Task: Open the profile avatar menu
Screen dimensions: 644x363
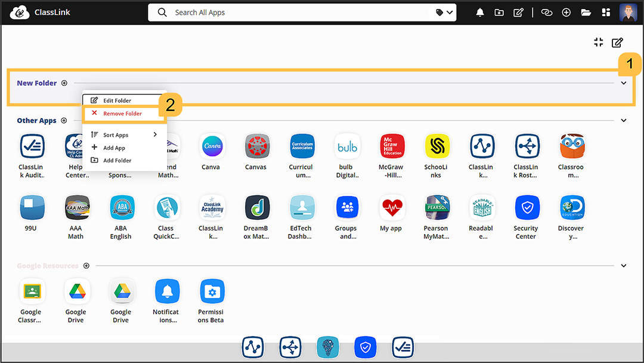Action: 628,12
